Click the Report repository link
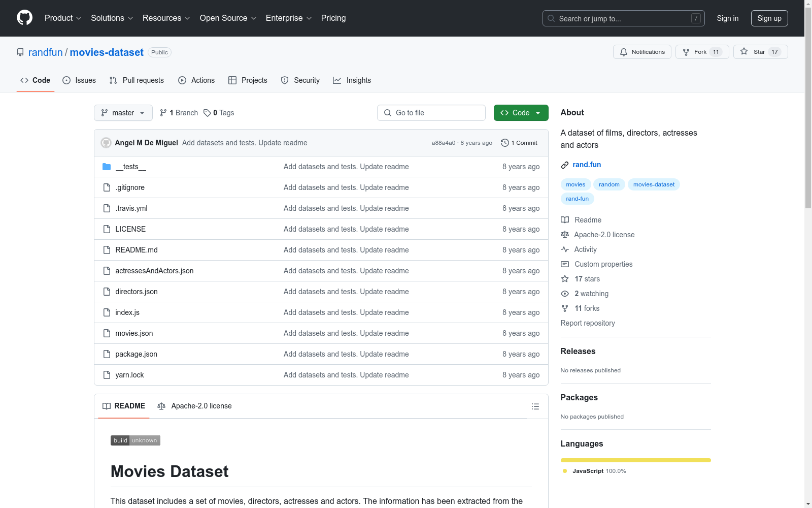The height and width of the screenshot is (508, 812). pos(588,323)
